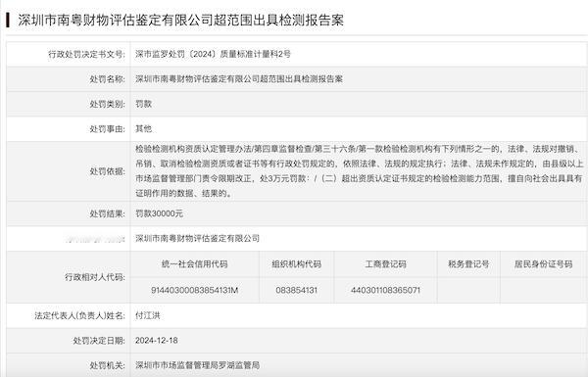Click the column header 居民身份证号码
Image resolution: width=588 pixels, height=377 pixels.
click(x=543, y=264)
